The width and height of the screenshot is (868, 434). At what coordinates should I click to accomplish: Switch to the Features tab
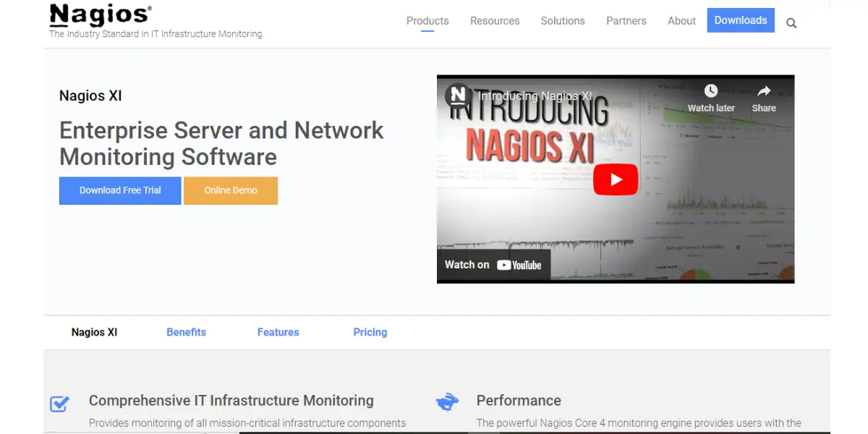(x=278, y=332)
